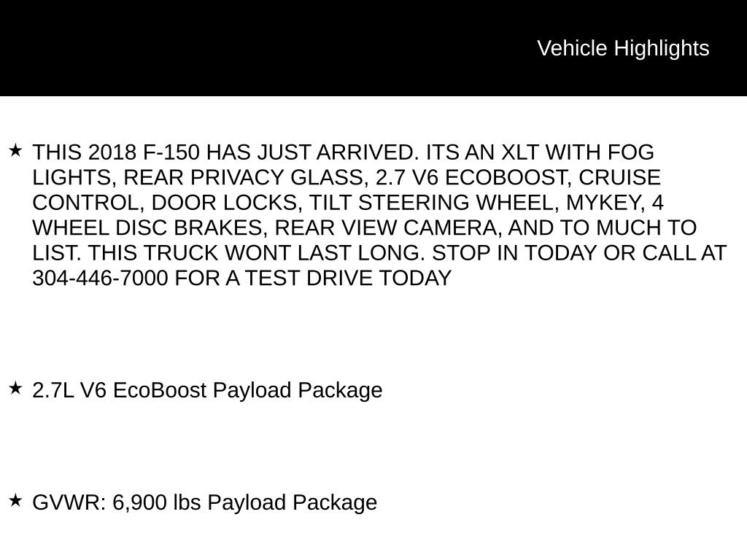The height and width of the screenshot is (560, 747).
Task: Click the star bullet beside the F-150 description
Action: point(15,151)
